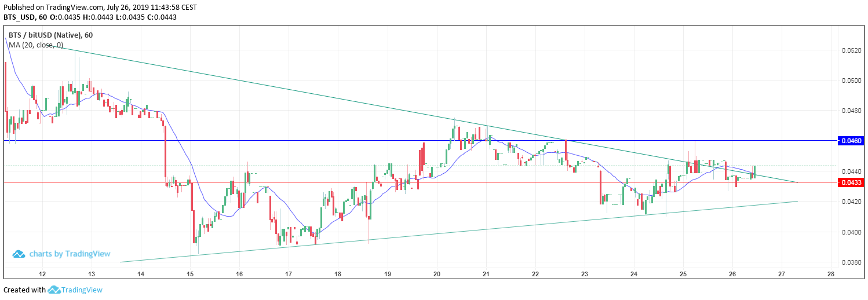The width and height of the screenshot is (868, 300).
Task: Open the 'Created with TradingView' footer link
Action: coord(53,290)
